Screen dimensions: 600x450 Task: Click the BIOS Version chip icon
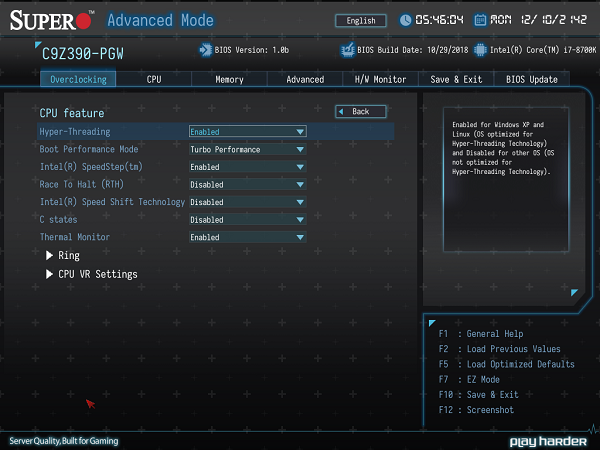[x=205, y=50]
